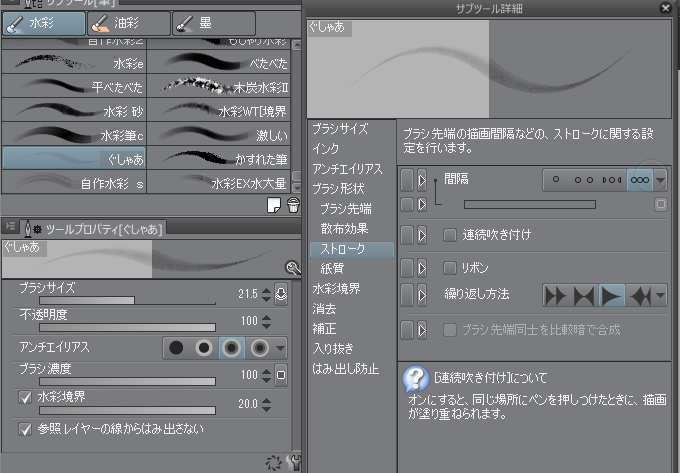Click the delete sub tool trash icon
Screen dimensions: 680x473
pos(293,205)
